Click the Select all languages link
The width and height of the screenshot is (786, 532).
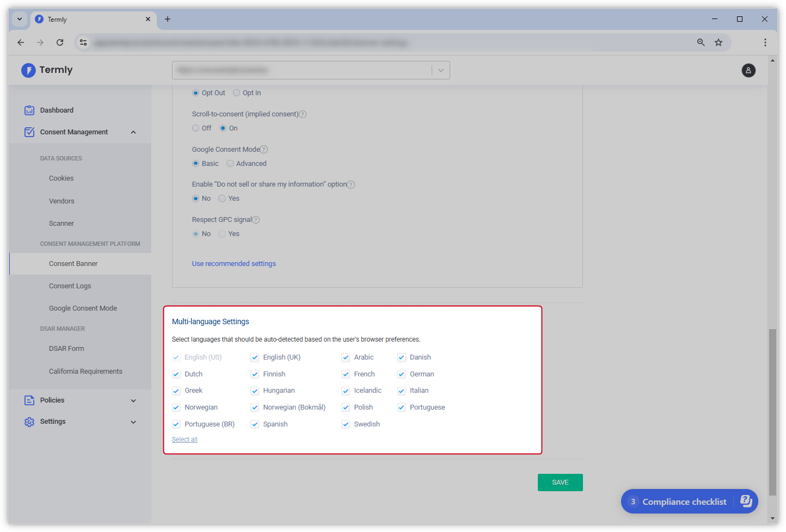pos(185,439)
